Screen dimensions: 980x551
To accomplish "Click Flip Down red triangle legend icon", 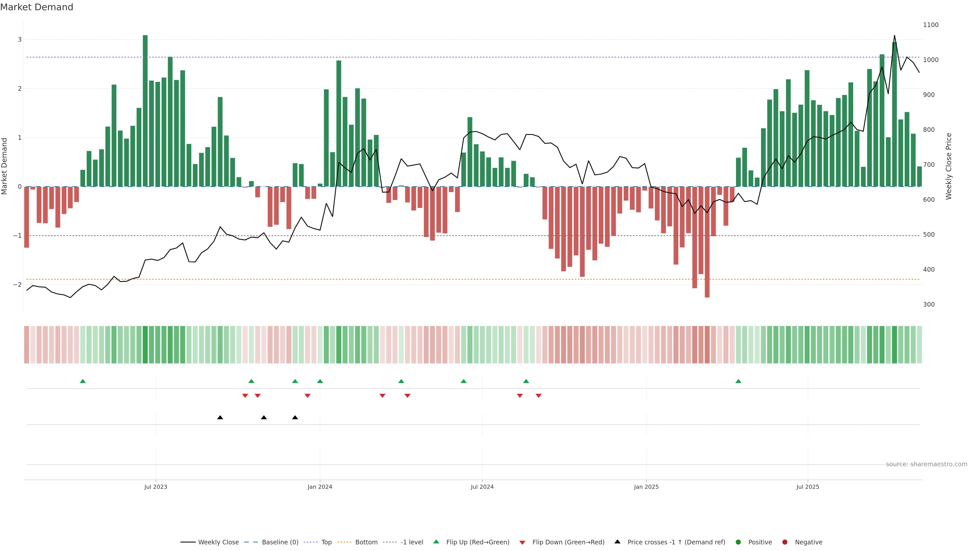I will point(522,543).
